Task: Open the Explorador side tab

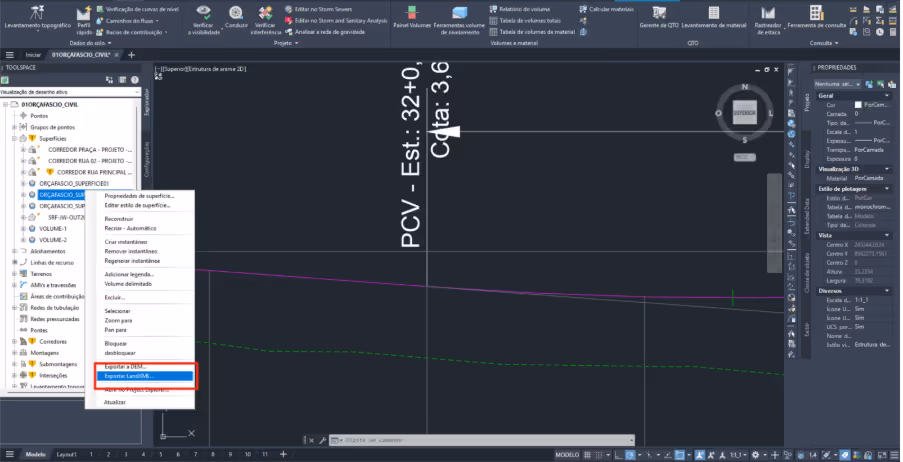Action: click(146, 102)
